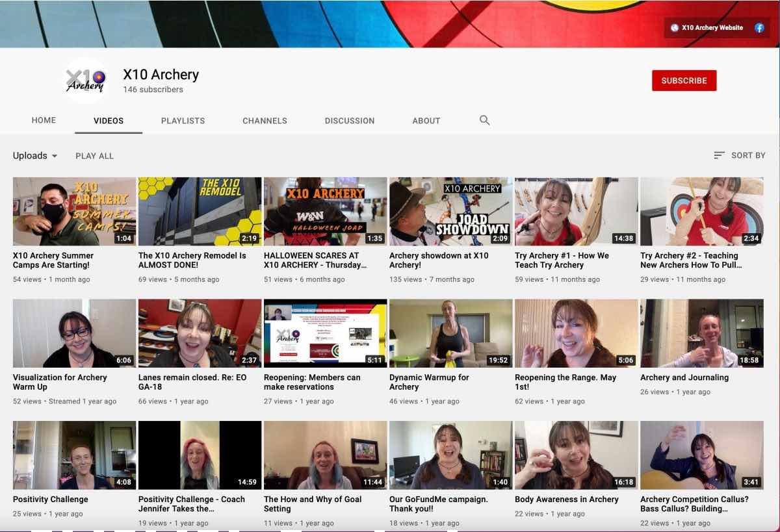The height and width of the screenshot is (532, 780).
Task: Open the SORT BY menu
Action: 740,155
